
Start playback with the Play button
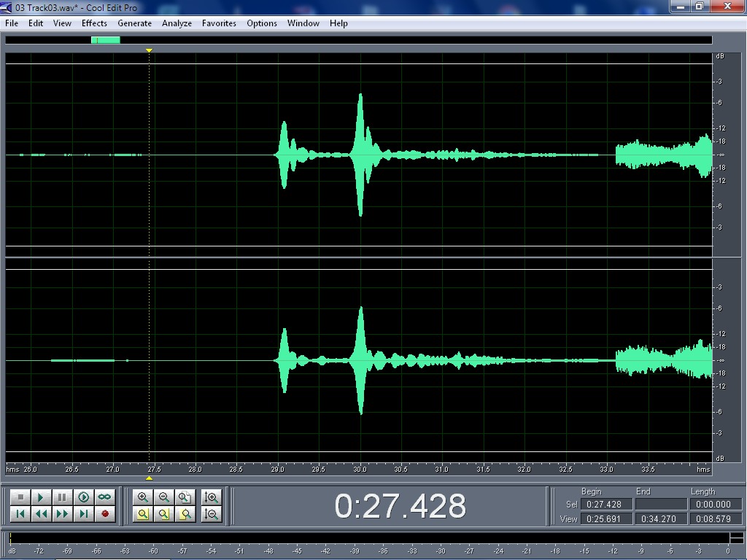[x=42, y=497]
